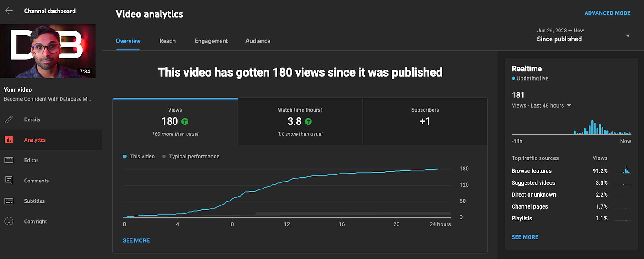This screenshot has width=644, height=259.
Task: Switch to the Audience tab
Action: (x=258, y=41)
